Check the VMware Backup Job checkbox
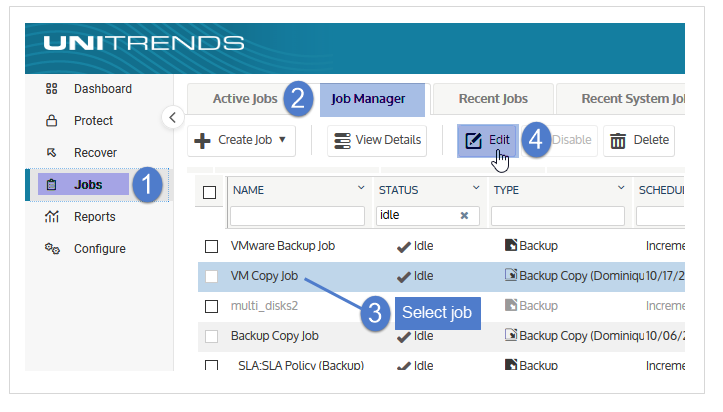Screen dimensions: 723x412 pos(211,246)
